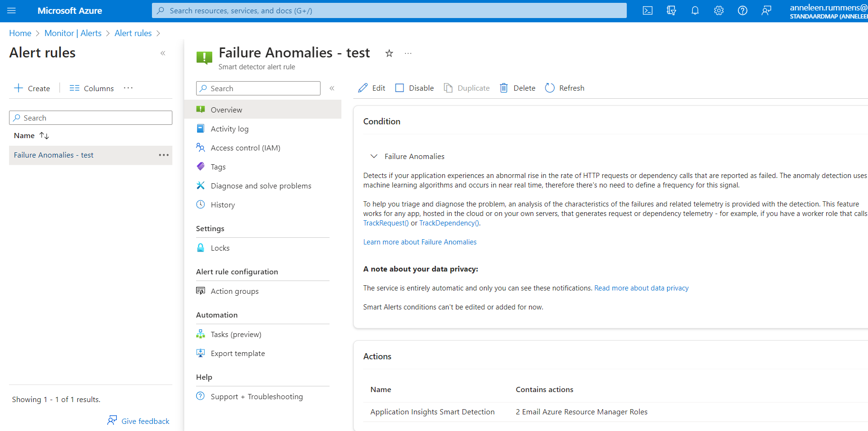Collapse the resource menu sidebar
This screenshot has width=868, height=431.
click(x=332, y=88)
